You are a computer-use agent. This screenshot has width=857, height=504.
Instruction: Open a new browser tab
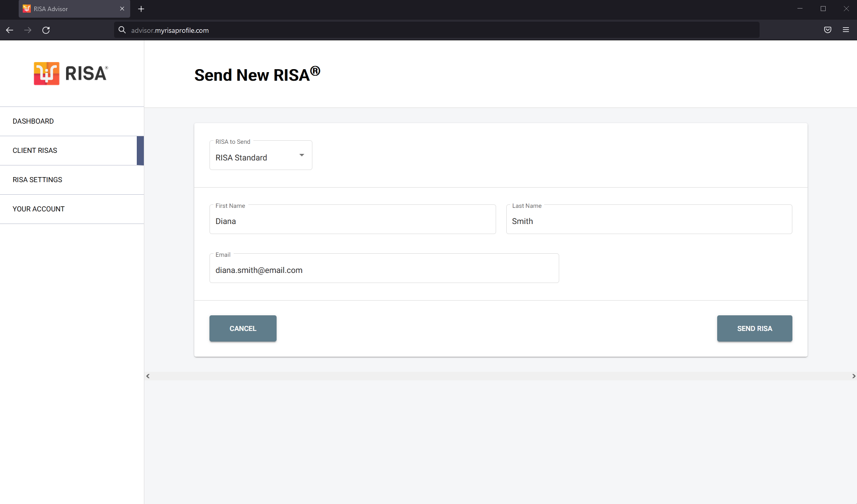141,9
